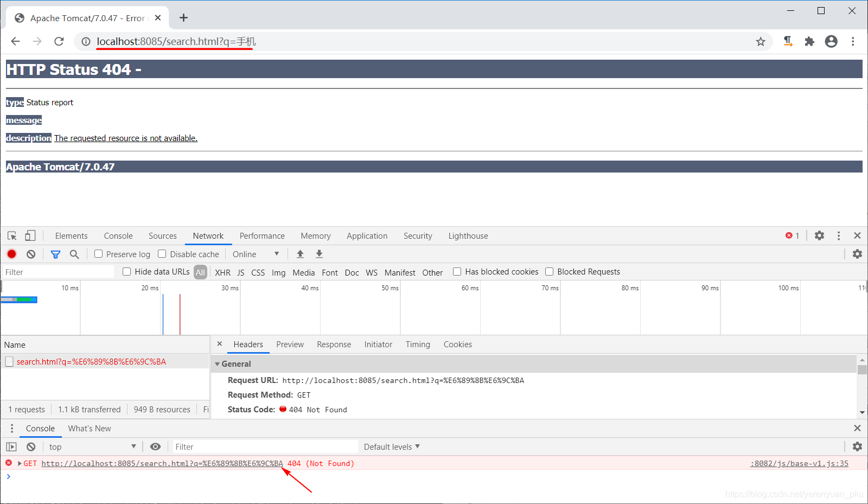Close the request details pane
This screenshot has height=504, width=868.
point(220,344)
